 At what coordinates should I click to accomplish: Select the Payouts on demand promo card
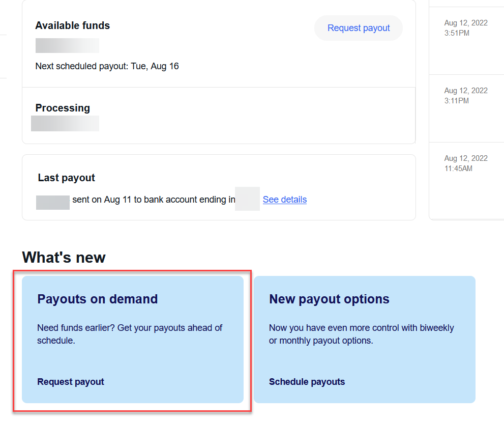(x=132, y=339)
